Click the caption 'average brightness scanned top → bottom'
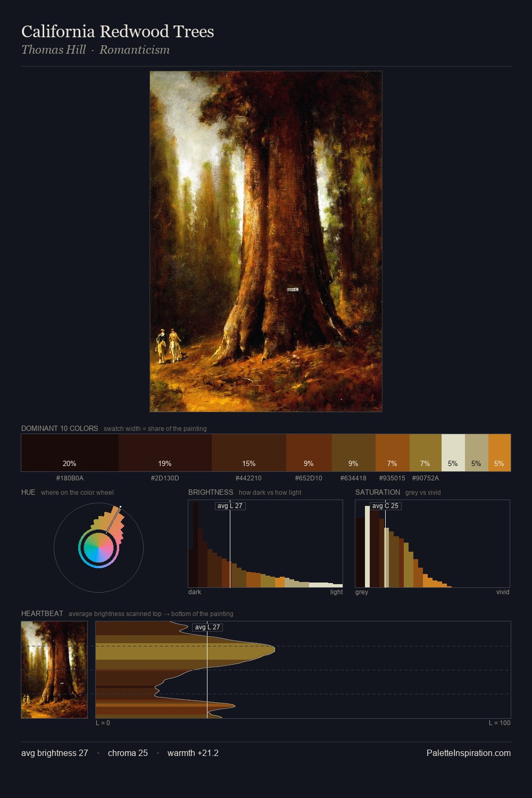The image size is (532, 798). click(x=151, y=614)
